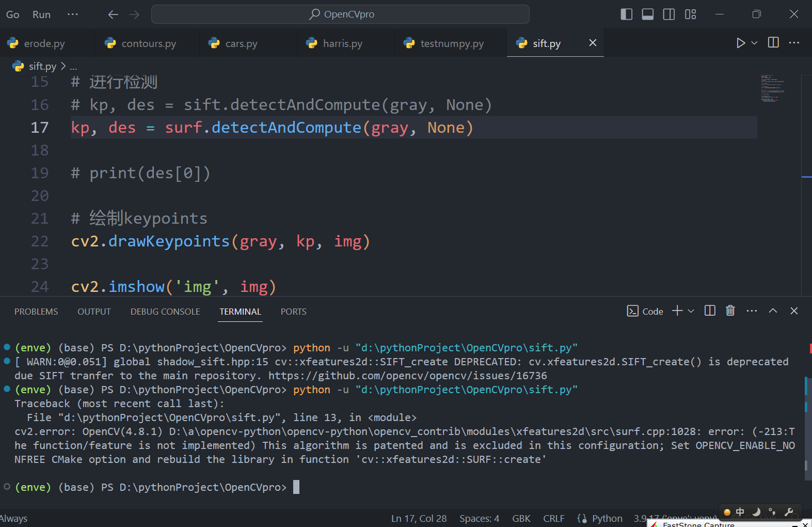Open the github.com/opencv issues link in the terminal
This screenshot has width=812, height=527.
point(407,376)
